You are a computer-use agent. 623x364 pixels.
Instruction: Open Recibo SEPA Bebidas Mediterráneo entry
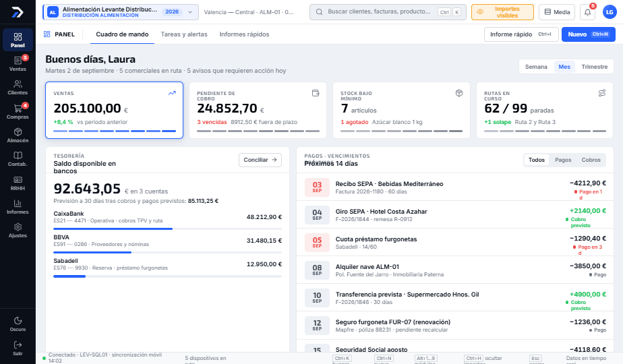coord(455,187)
